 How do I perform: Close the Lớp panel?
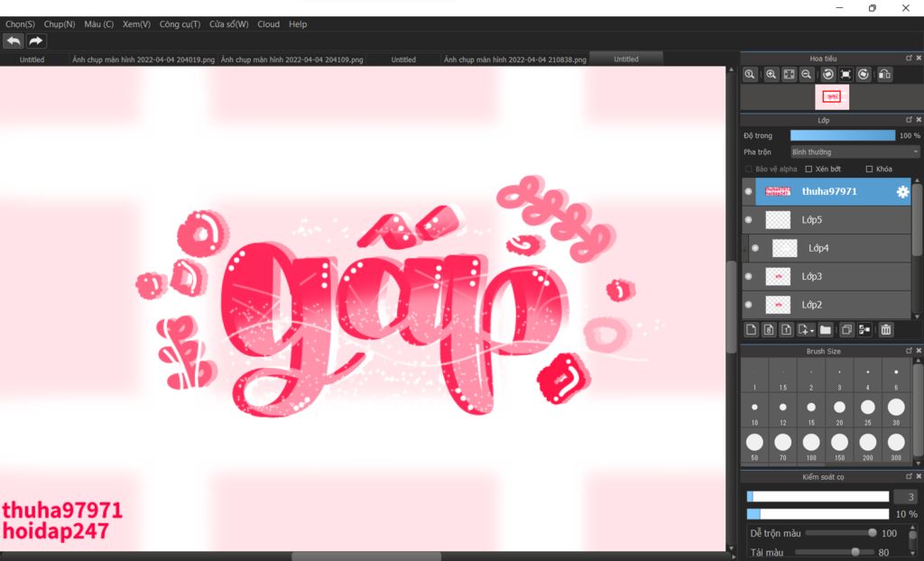pos(918,120)
